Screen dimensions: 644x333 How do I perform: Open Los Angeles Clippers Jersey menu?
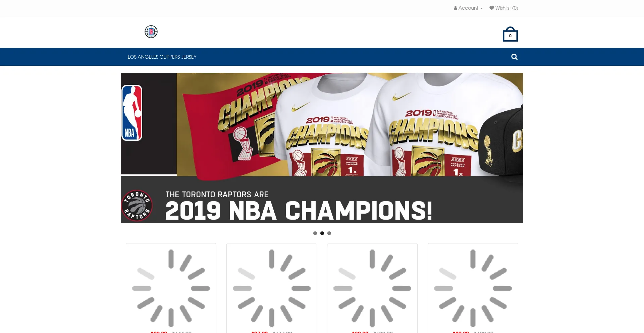tap(162, 57)
